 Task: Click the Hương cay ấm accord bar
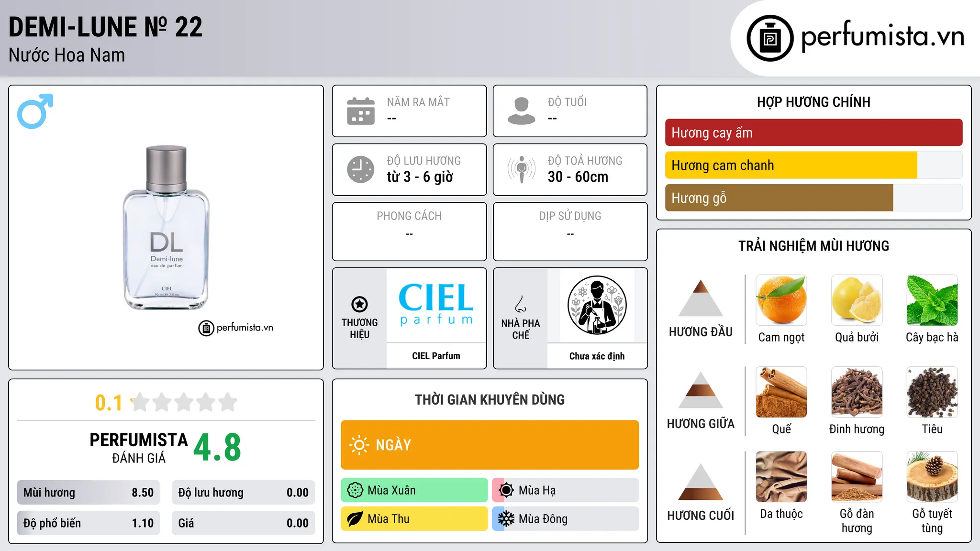click(813, 132)
